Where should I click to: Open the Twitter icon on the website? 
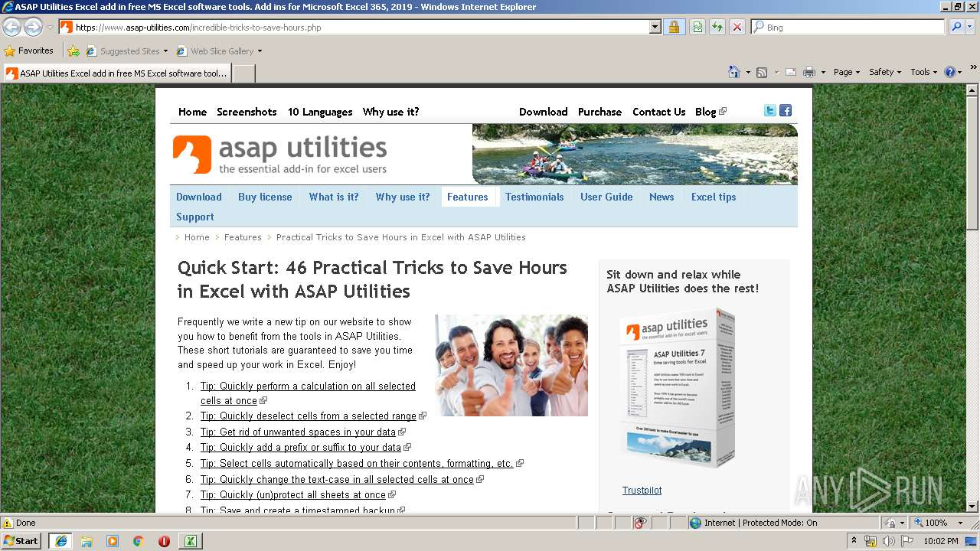pos(770,111)
